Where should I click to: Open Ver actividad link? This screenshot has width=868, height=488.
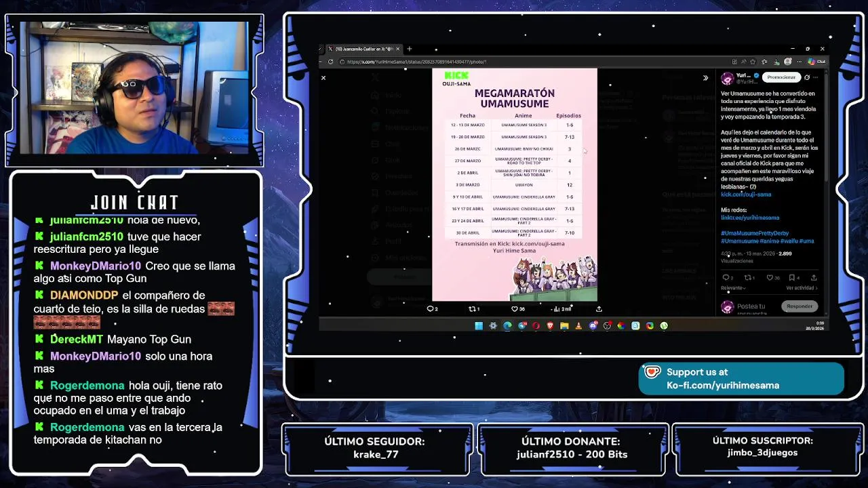(x=802, y=288)
